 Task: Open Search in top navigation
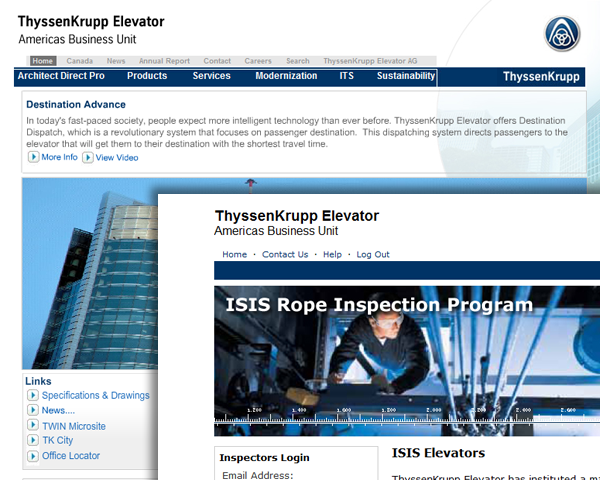298,61
